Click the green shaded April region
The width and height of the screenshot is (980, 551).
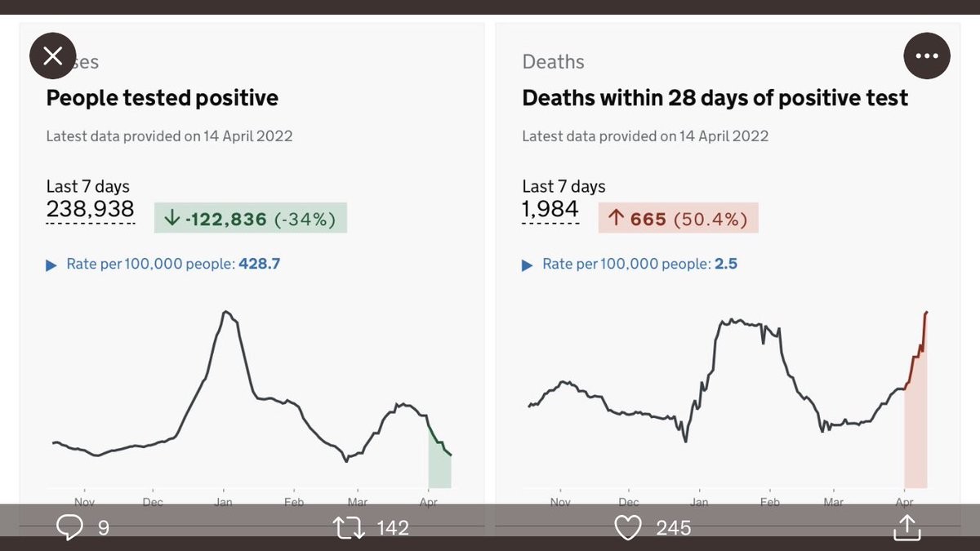pyautogui.click(x=439, y=469)
